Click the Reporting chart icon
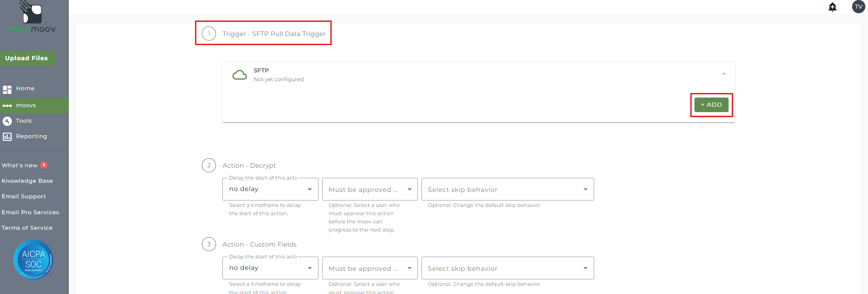 (7, 136)
